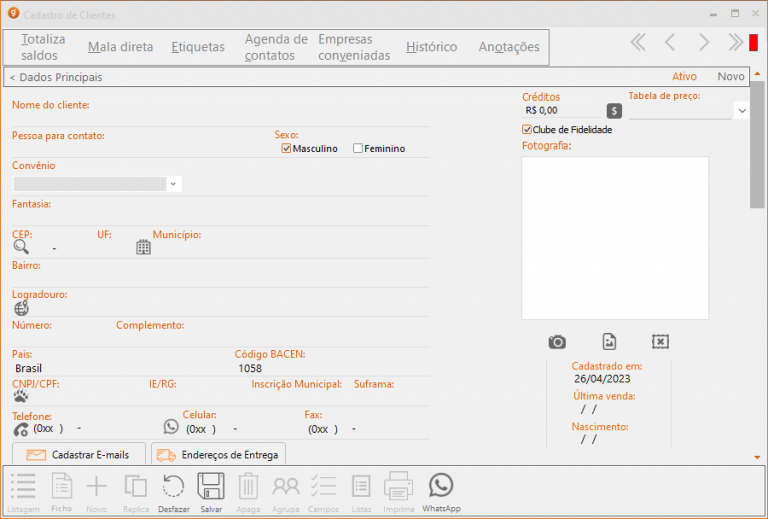
Task: Expand the Tabela de preço dropdown
Action: (741, 111)
